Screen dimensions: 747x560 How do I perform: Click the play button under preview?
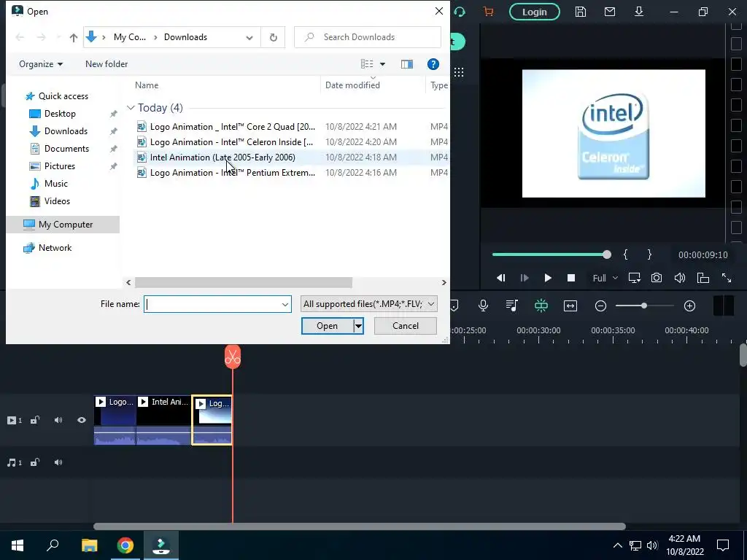[548, 278]
